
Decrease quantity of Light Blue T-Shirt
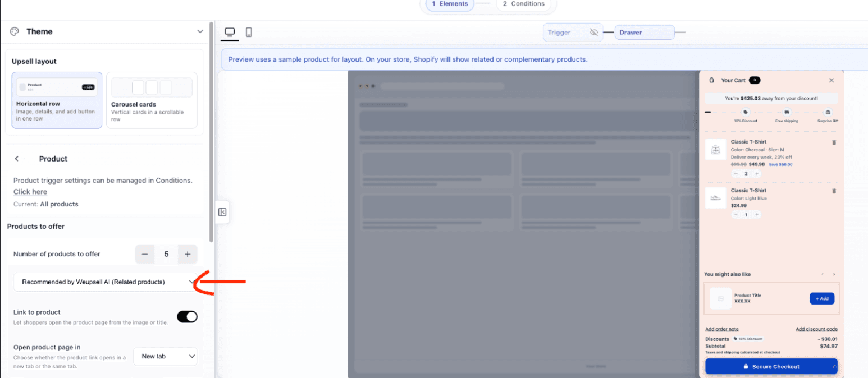[735, 214]
